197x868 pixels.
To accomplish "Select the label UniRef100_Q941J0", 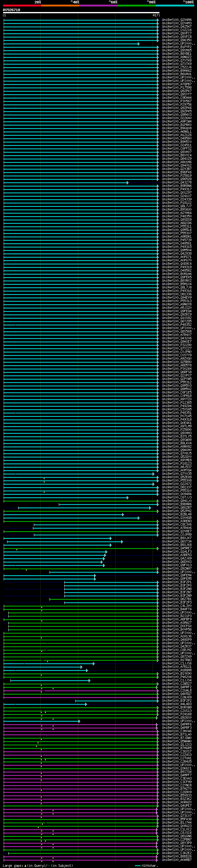I will click(176, 501).
